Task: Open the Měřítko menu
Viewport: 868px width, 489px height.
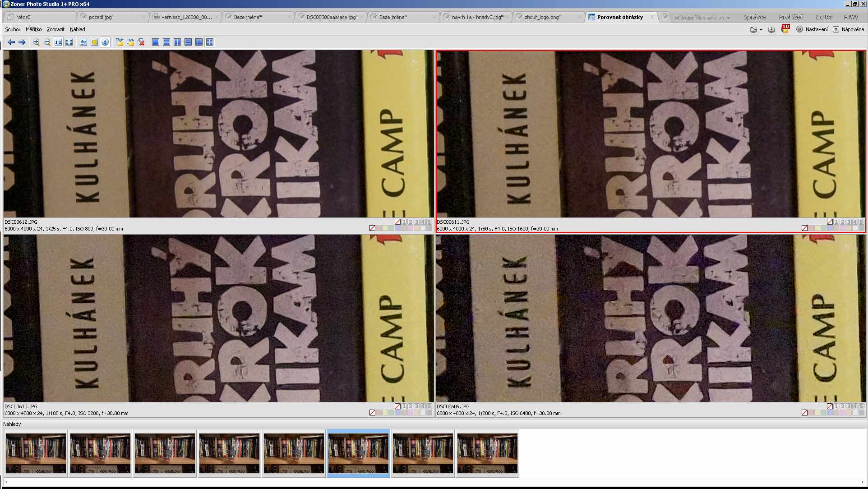Action: click(33, 29)
